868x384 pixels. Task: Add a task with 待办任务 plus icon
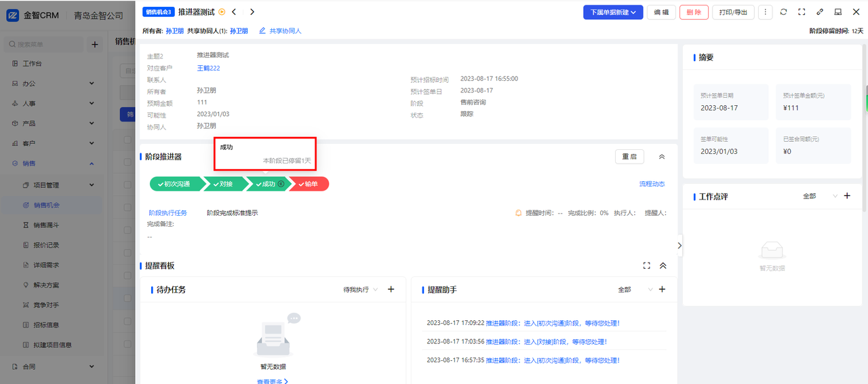pyautogui.click(x=391, y=290)
